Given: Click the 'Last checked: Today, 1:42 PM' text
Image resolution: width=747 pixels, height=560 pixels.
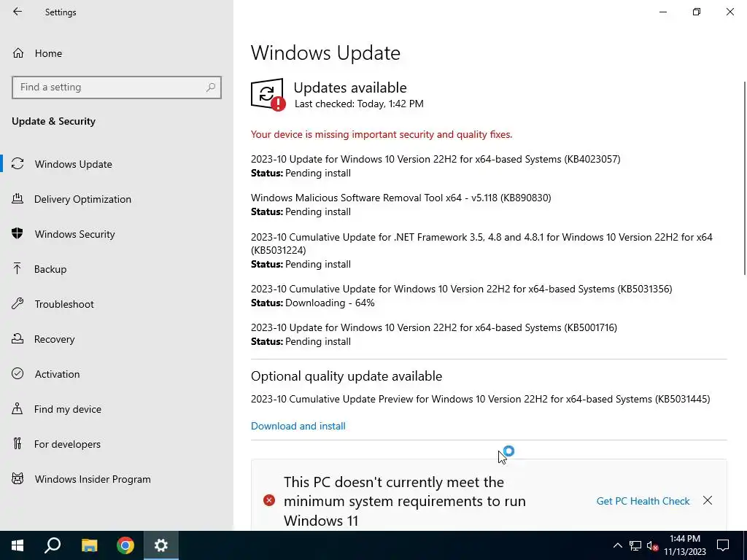Looking at the screenshot, I should click(359, 104).
